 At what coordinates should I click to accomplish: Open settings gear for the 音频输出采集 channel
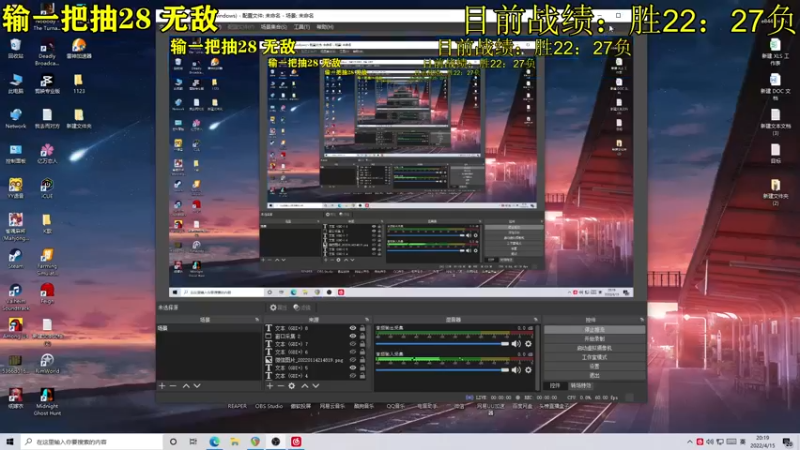529,343
